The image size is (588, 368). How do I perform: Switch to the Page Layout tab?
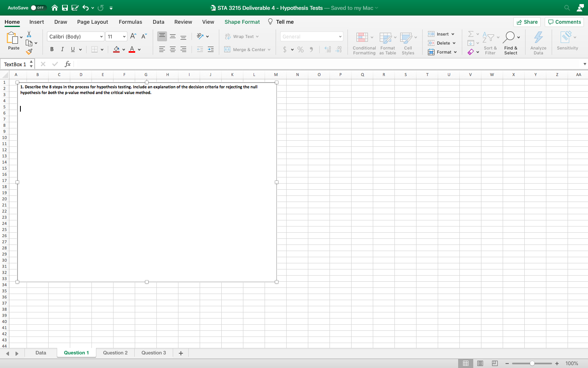pyautogui.click(x=93, y=22)
